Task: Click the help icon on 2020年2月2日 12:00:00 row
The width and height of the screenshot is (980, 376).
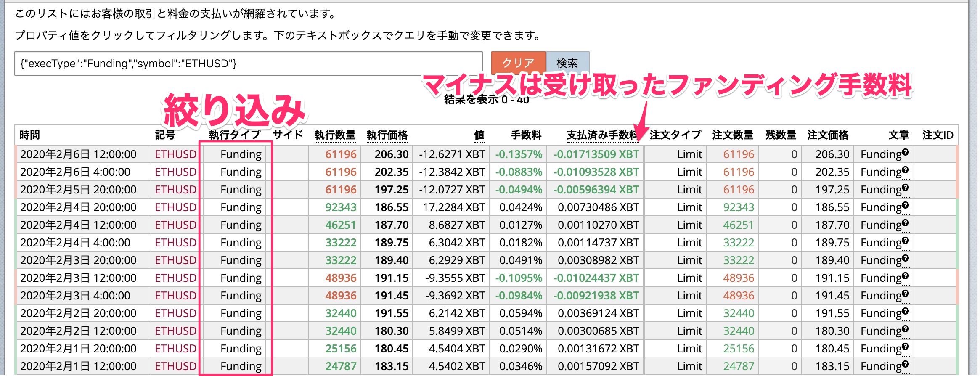Action: [906, 328]
